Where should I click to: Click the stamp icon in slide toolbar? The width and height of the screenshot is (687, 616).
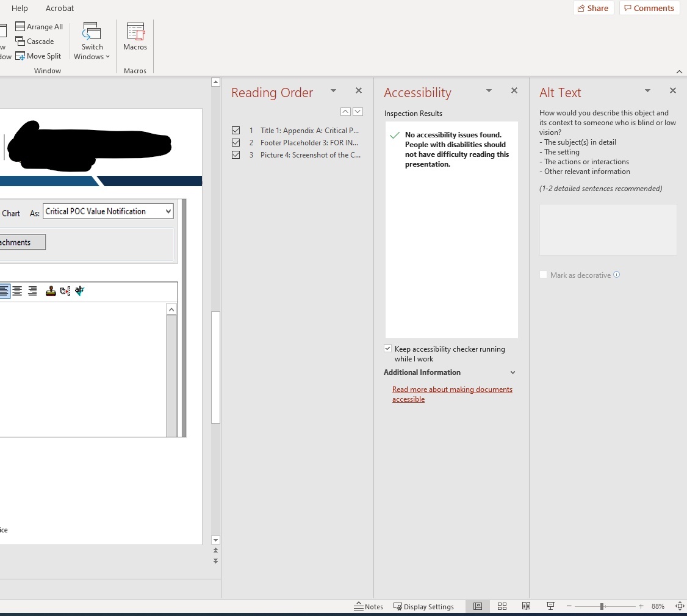[51, 291]
